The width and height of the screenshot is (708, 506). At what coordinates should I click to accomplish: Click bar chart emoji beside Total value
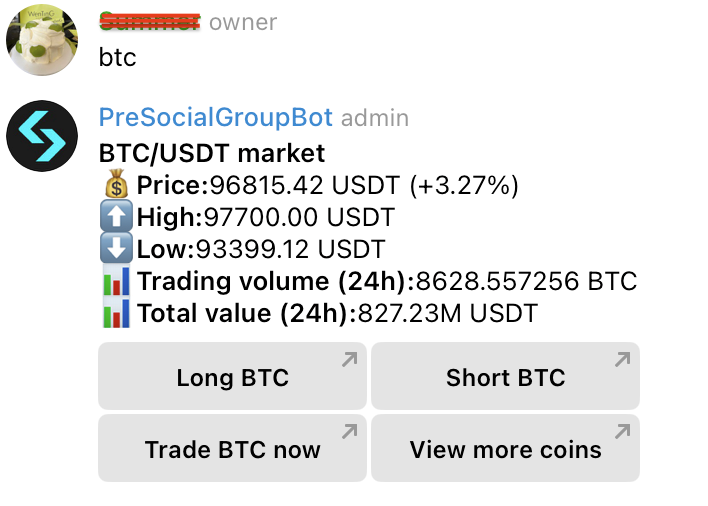coord(116,312)
